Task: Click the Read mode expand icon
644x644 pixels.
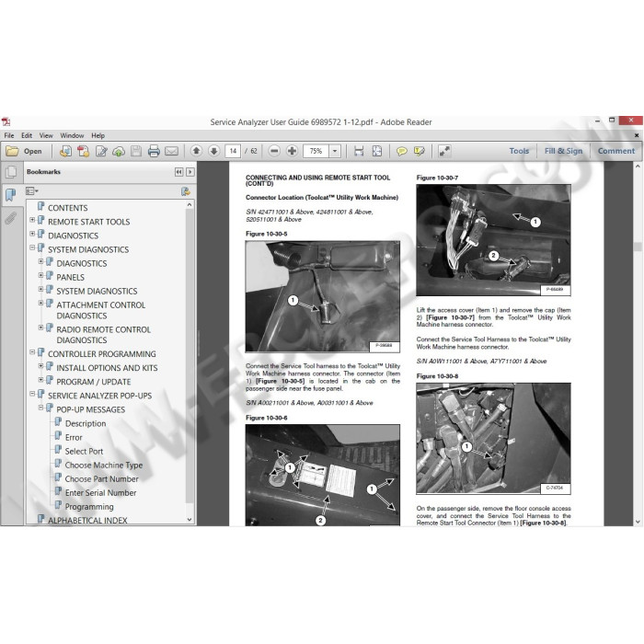Action: 444,151
